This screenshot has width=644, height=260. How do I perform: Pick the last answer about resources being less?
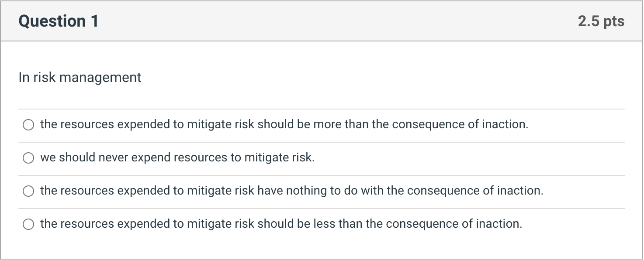click(x=28, y=224)
